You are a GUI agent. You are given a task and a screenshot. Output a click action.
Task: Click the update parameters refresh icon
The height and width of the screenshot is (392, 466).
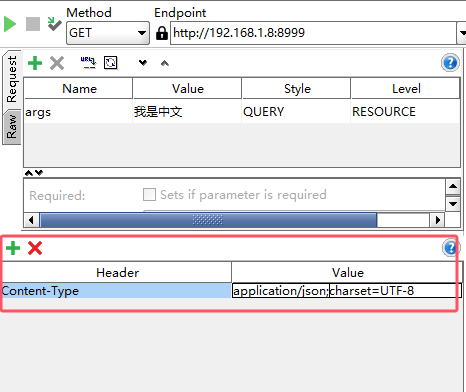click(110, 63)
